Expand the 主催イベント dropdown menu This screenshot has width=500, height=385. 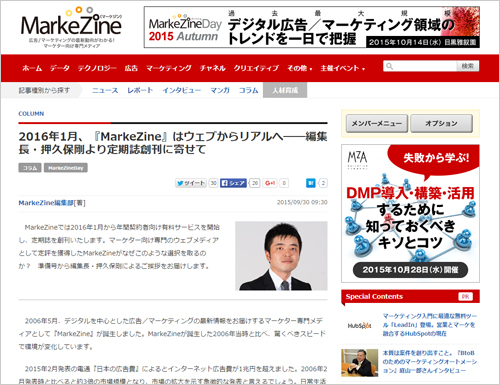tap(342, 68)
